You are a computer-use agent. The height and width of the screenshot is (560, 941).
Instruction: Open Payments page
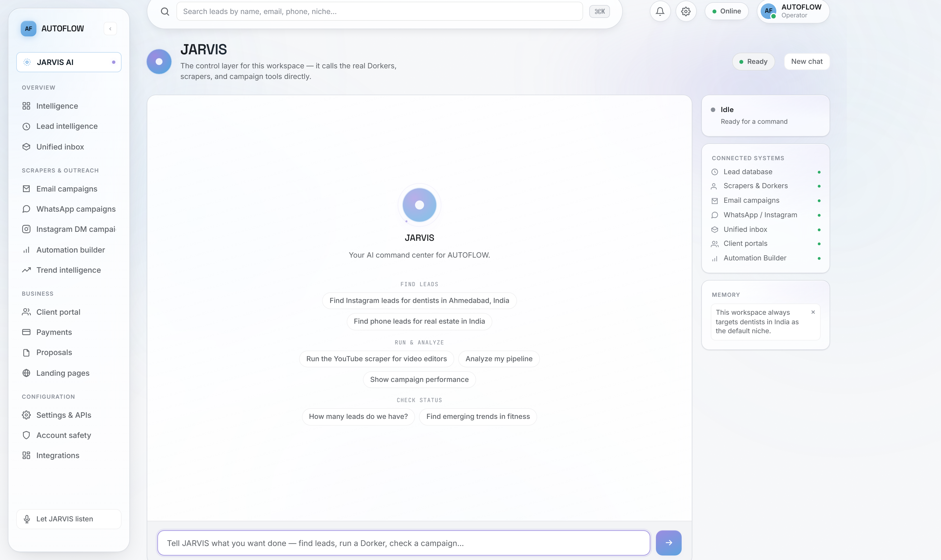pyautogui.click(x=69, y=332)
